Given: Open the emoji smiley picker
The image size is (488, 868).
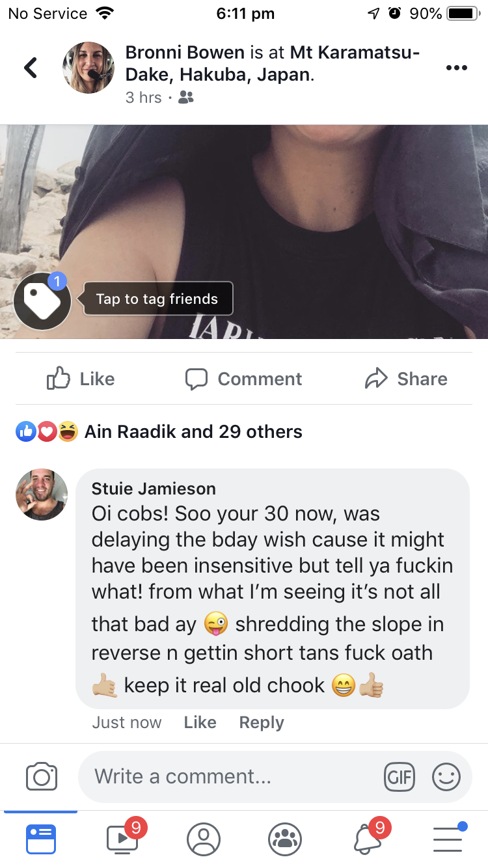Looking at the screenshot, I should (446, 777).
